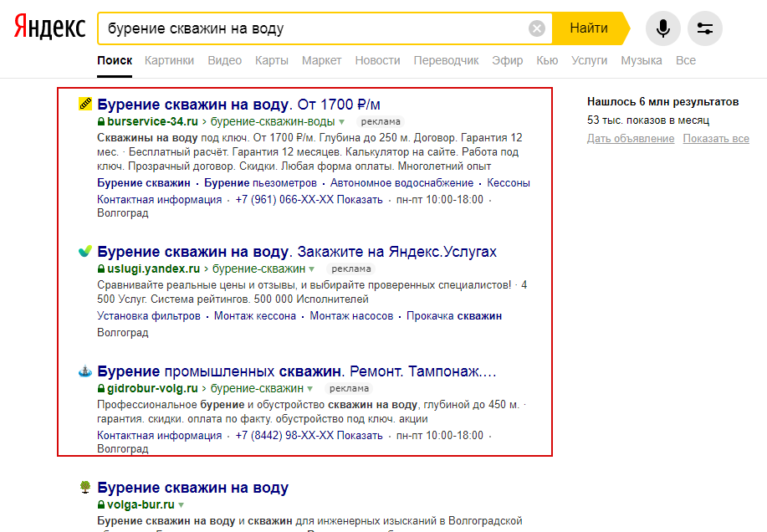Show all services via Все tab

685,60
